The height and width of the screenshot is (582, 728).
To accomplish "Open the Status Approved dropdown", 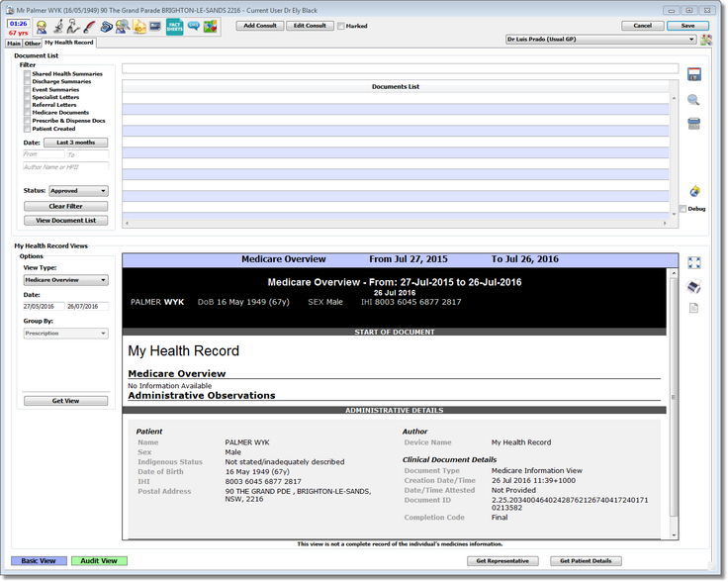I will [78, 191].
